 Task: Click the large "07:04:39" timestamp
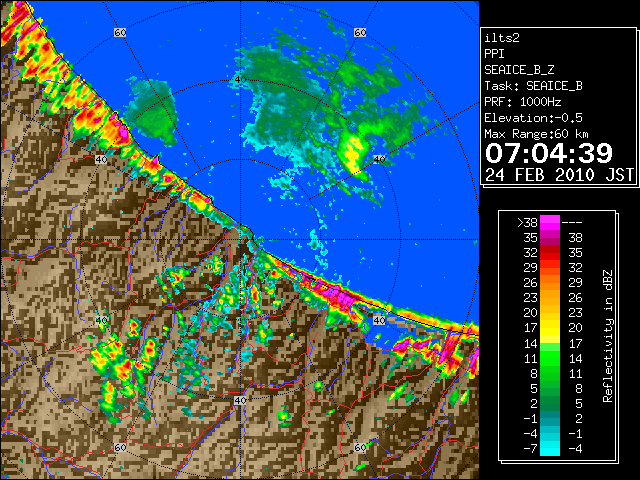(549, 153)
